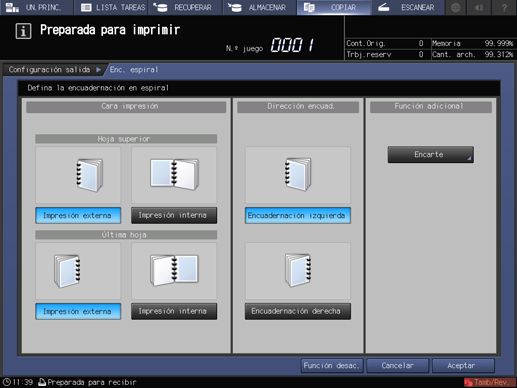Select Última hoja closed notebook image
This screenshot has width=517, height=388.
pos(78,271)
